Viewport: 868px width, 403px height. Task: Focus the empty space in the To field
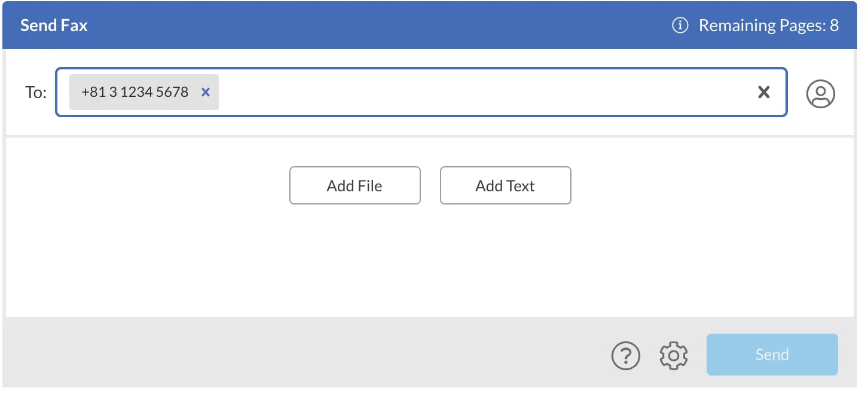tap(484, 92)
